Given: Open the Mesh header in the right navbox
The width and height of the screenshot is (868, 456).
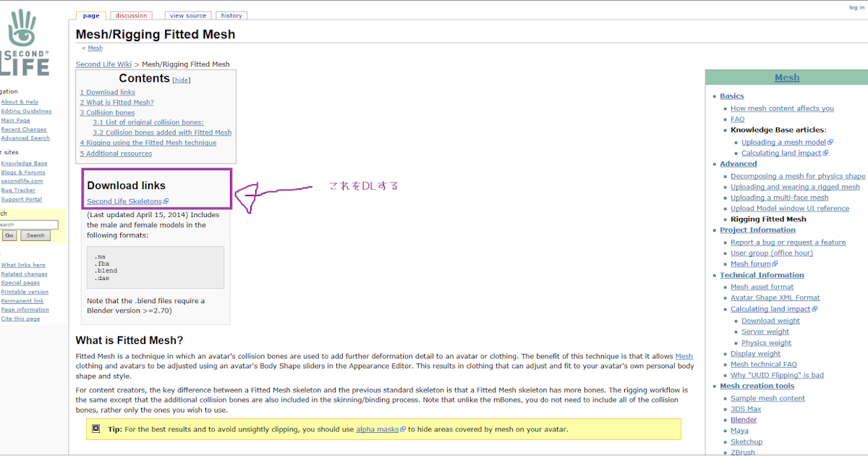Looking at the screenshot, I should (787, 78).
